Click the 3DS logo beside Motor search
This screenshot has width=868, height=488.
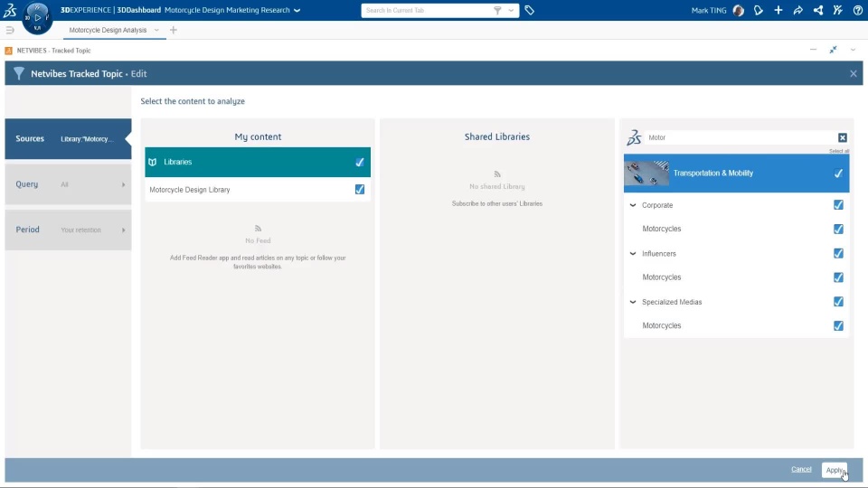[x=634, y=137]
